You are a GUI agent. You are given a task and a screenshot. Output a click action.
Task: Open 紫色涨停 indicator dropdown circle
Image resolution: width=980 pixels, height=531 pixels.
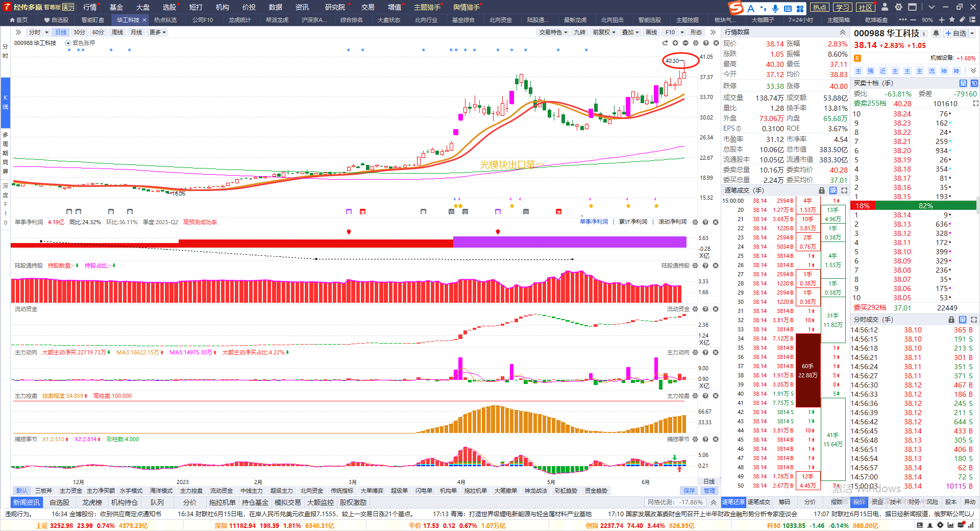click(68, 43)
